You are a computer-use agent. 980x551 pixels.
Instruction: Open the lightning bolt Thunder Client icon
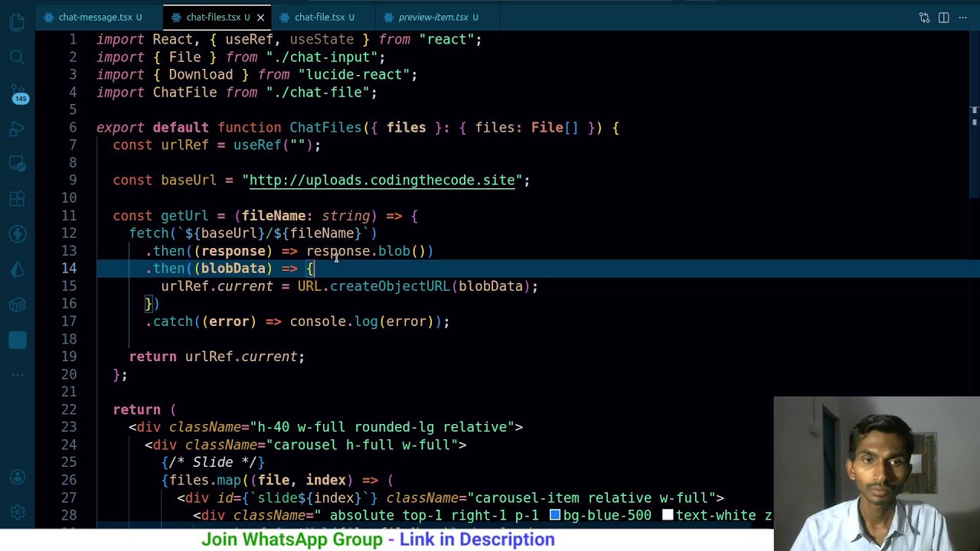[x=17, y=234]
